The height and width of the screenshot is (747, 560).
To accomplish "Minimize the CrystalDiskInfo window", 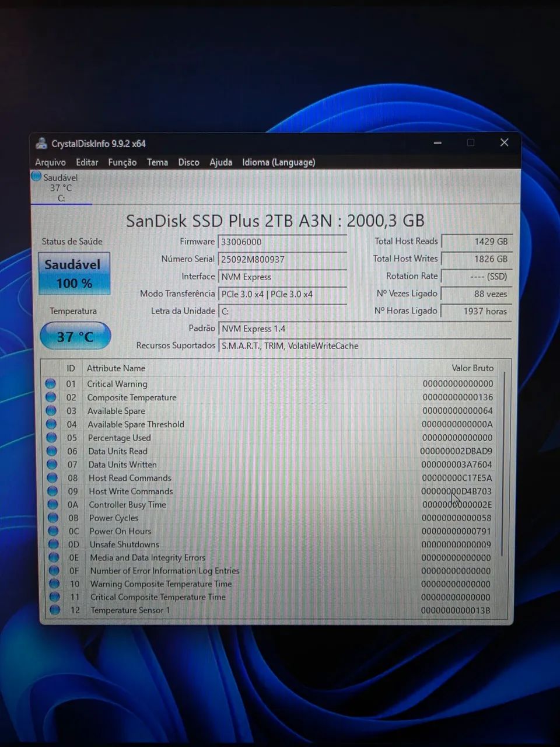I will click(x=437, y=143).
